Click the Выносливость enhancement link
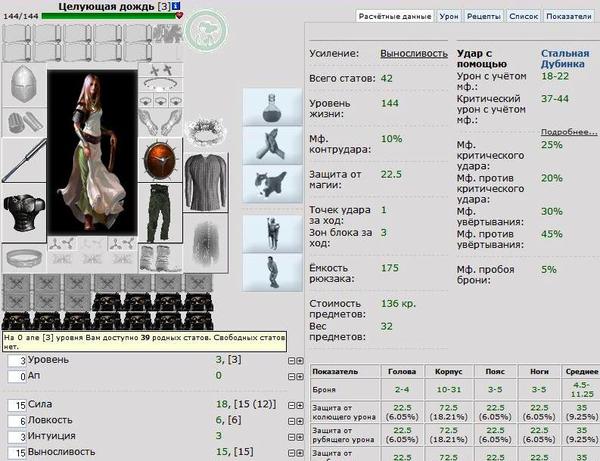Screen dimensions: 600x461 click(414, 54)
